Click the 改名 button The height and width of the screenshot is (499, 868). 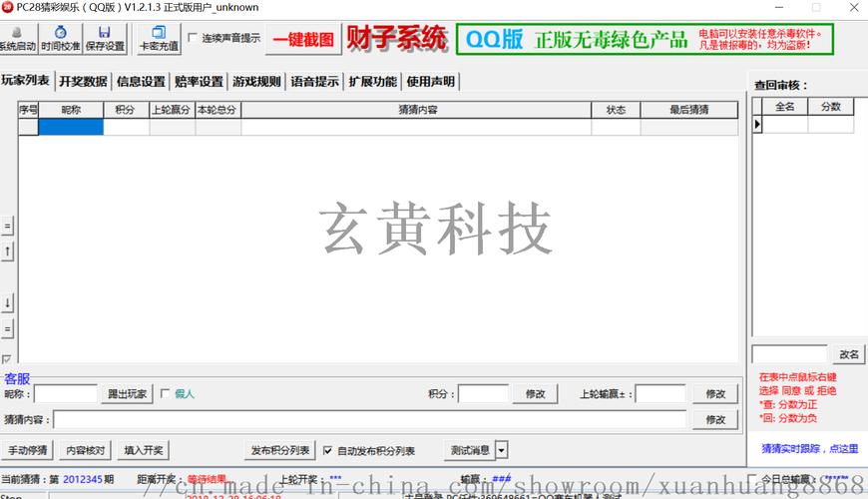[849, 354]
